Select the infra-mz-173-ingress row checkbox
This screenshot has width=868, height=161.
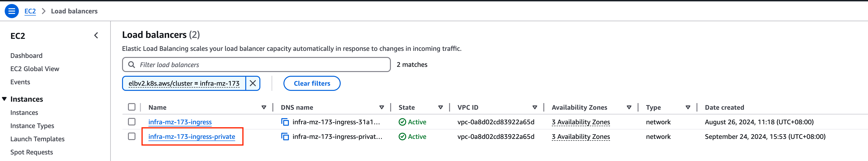[131, 122]
